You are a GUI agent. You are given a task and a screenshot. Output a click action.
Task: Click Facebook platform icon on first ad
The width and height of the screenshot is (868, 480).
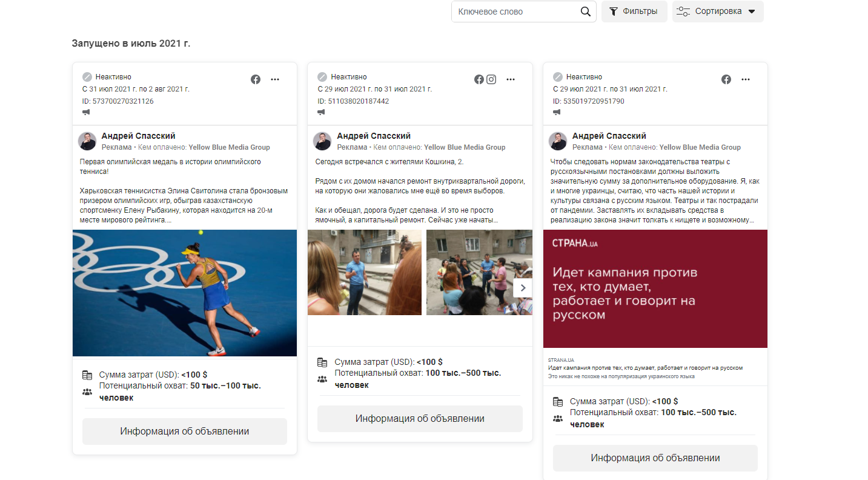(x=256, y=79)
